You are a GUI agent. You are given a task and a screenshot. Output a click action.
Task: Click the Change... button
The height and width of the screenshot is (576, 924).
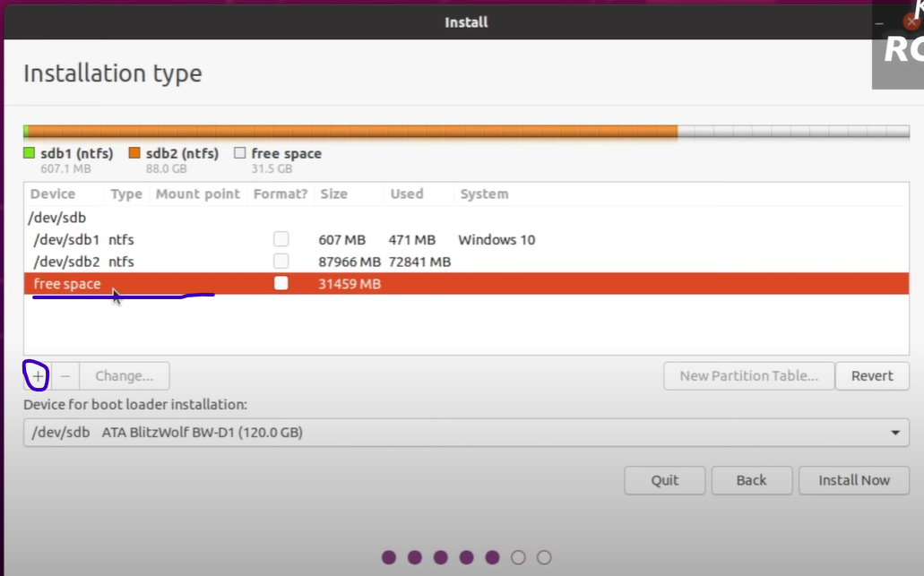(x=124, y=376)
